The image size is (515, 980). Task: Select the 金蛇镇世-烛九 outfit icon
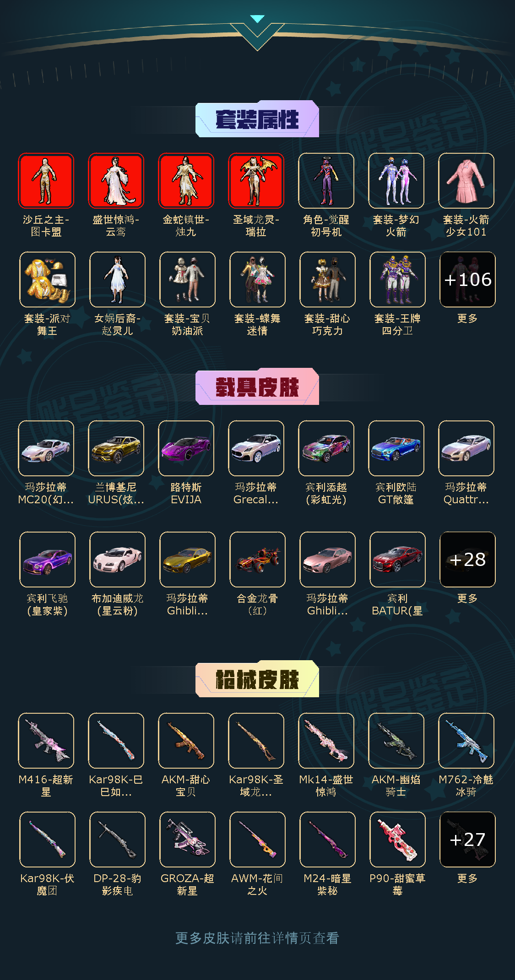click(x=186, y=181)
